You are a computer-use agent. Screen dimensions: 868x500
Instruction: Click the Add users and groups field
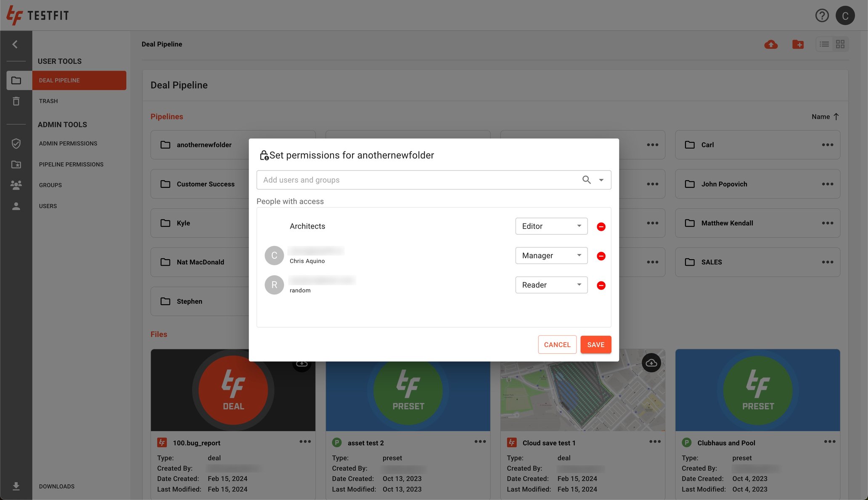click(x=416, y=180)
